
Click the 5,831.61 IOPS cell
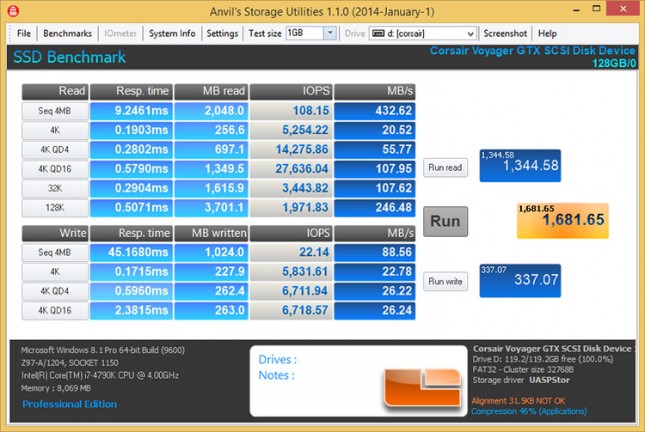click(x=291, y=272)
